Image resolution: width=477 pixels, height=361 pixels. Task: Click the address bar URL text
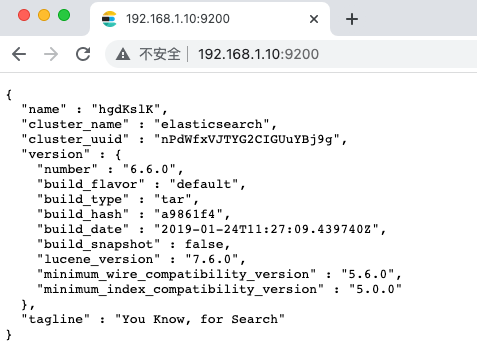(x=258, y=54)
